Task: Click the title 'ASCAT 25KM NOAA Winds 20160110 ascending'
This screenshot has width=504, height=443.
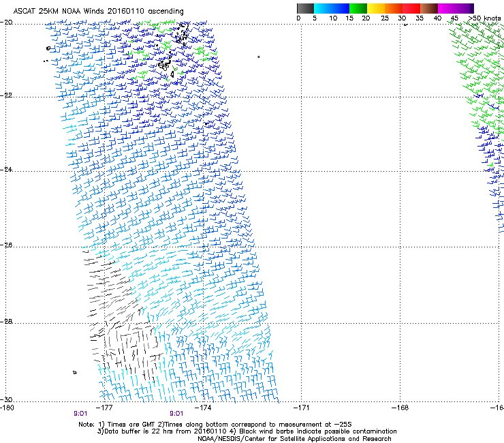Action: pos(98,12)
